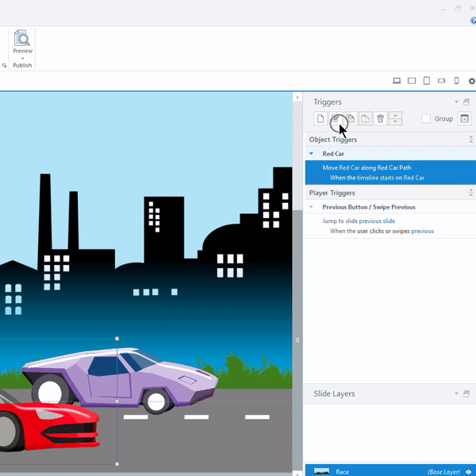Toggle visibility eye of Race layer

click(468, 472)
